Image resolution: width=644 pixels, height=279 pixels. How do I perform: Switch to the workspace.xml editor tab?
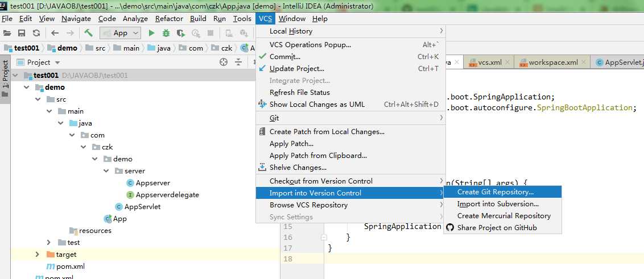553,63
